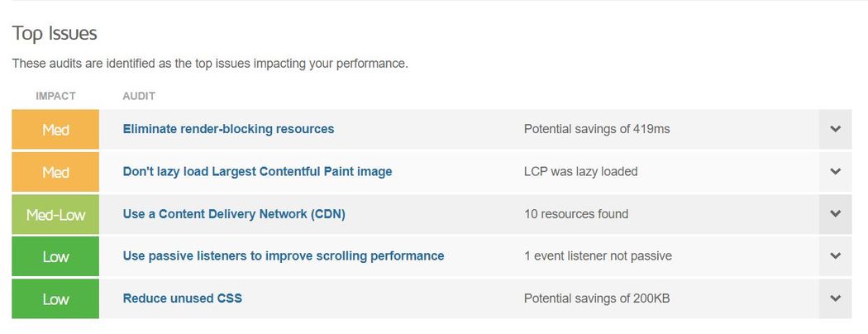
Task: Open Reduce unused CSS audit link
Action: pyautogui.click(x=182, y=298)
